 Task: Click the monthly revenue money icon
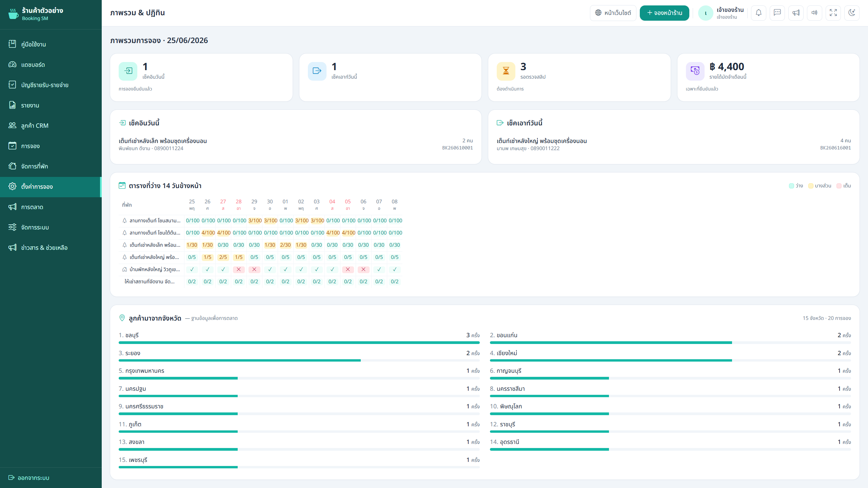click(695, 71)
